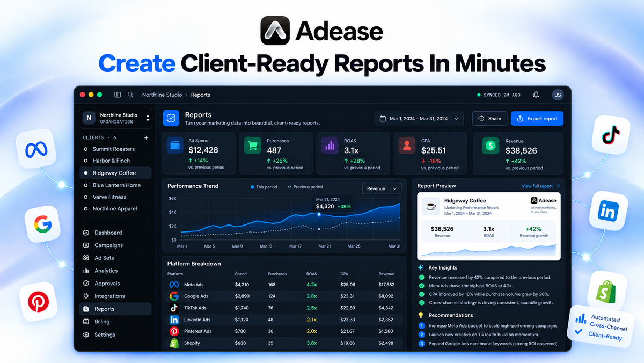This screenshot has height=363, width=644.
Task: Open the date range dropdown
Action: point(420,119)
